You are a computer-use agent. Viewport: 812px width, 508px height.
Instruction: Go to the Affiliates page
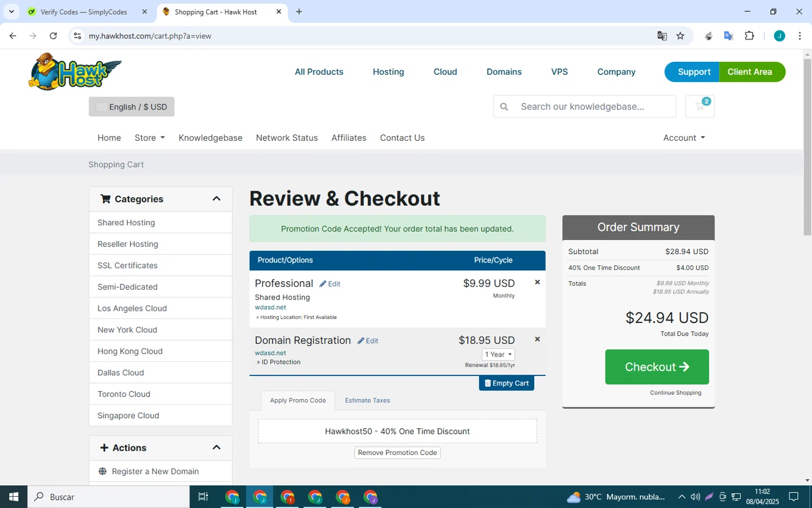(x=349, y=138)
